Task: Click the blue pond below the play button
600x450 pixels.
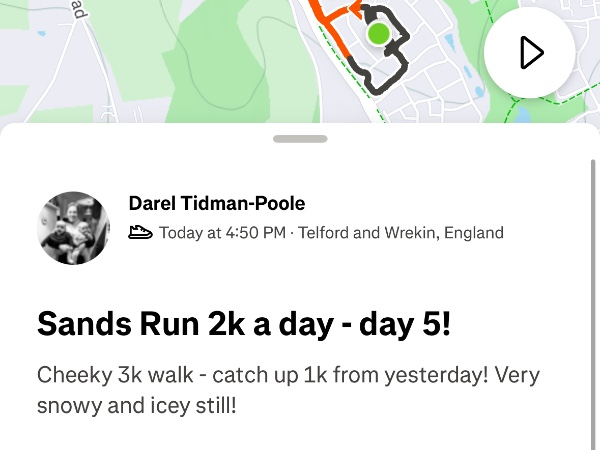Action: click(x=522, y=114)
